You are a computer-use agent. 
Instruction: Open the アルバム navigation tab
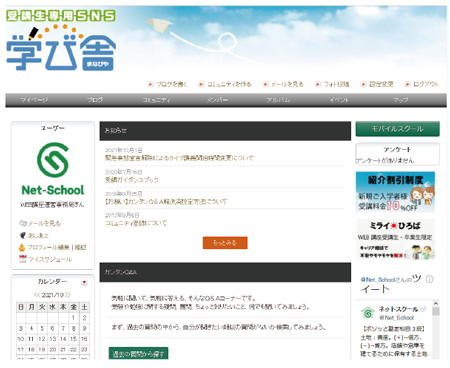coord(278,100)
